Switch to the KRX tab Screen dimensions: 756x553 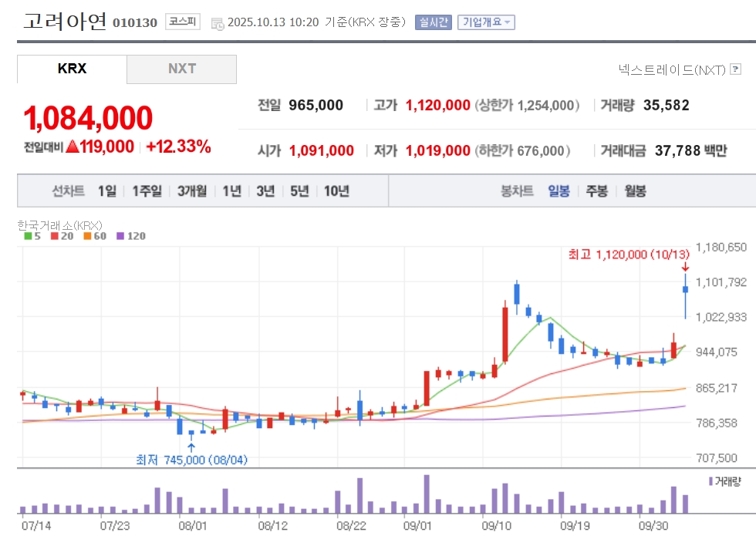[72, 69]
